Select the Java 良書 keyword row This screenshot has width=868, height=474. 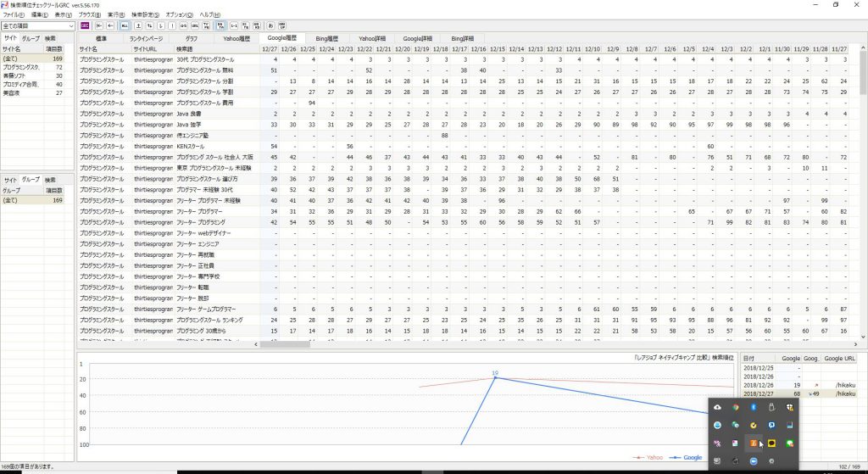pos(463,114)
